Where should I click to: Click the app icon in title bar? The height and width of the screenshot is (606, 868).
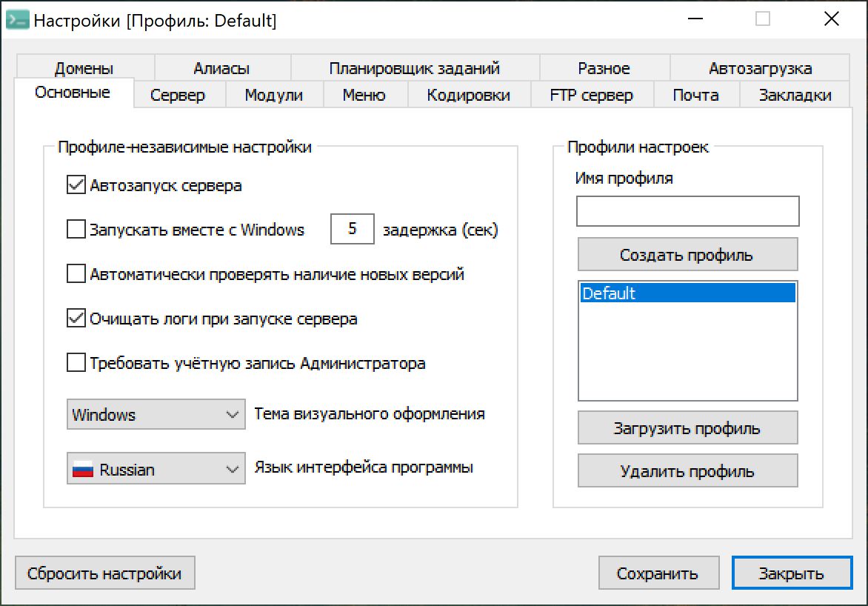pos(17,20)
